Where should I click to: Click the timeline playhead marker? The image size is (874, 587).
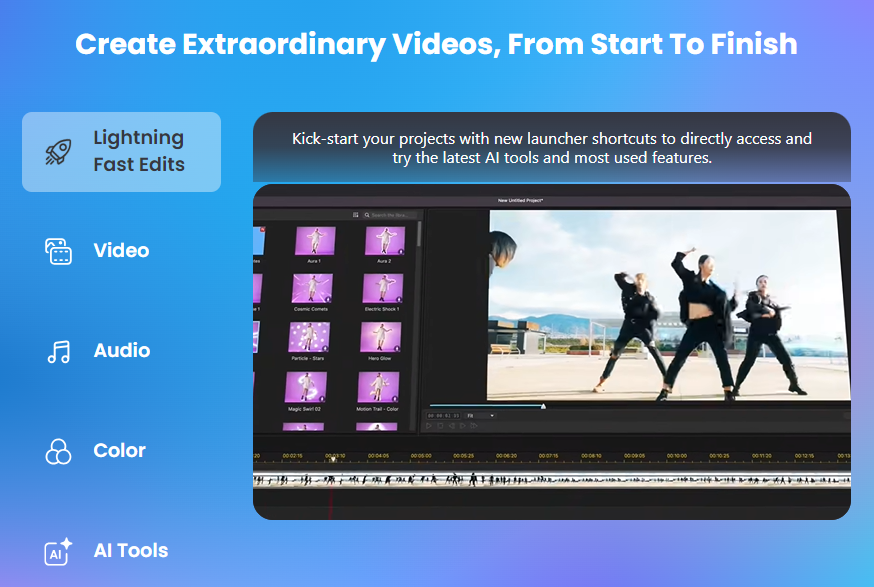point(333,460)
